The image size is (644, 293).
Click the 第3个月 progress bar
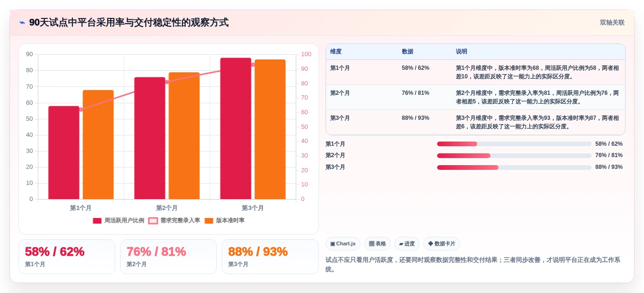514,167
